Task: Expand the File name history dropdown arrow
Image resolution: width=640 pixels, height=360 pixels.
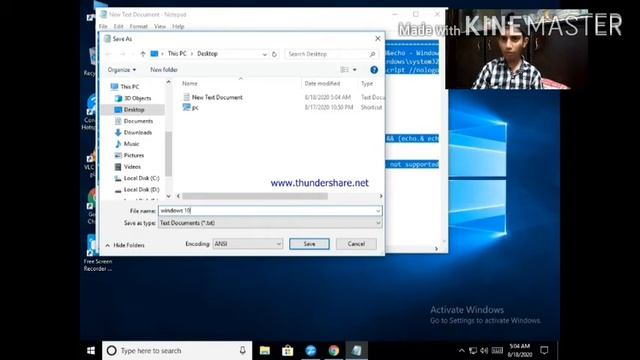Action: coord(378,211)
